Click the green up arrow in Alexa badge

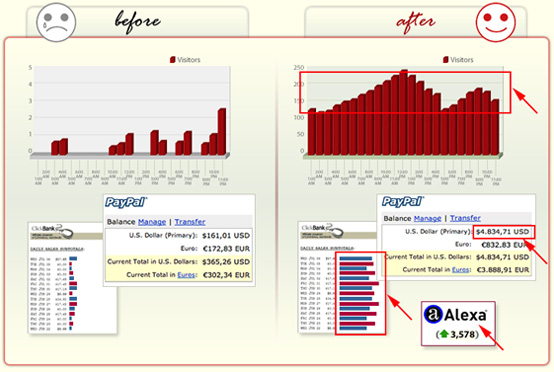[x=444, y=334]
